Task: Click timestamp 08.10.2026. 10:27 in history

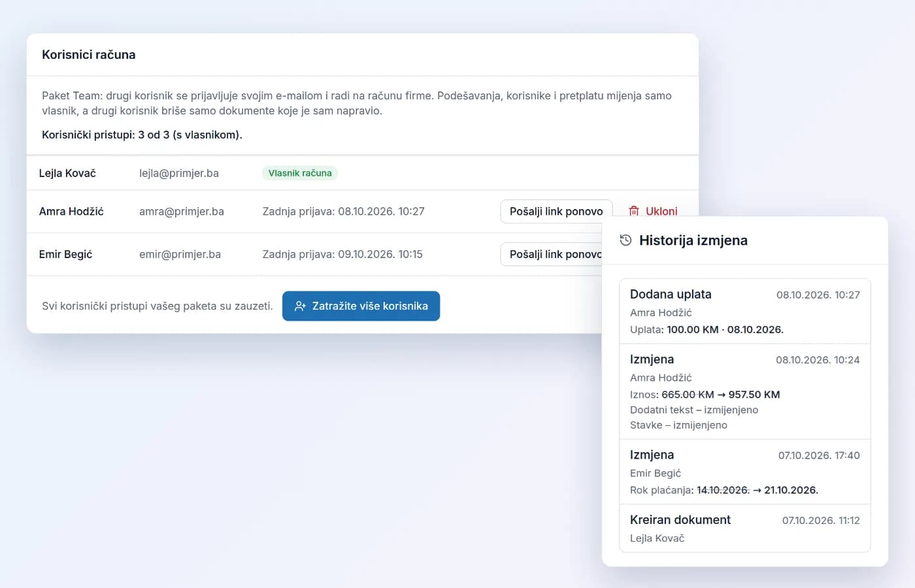Action: 818,295
